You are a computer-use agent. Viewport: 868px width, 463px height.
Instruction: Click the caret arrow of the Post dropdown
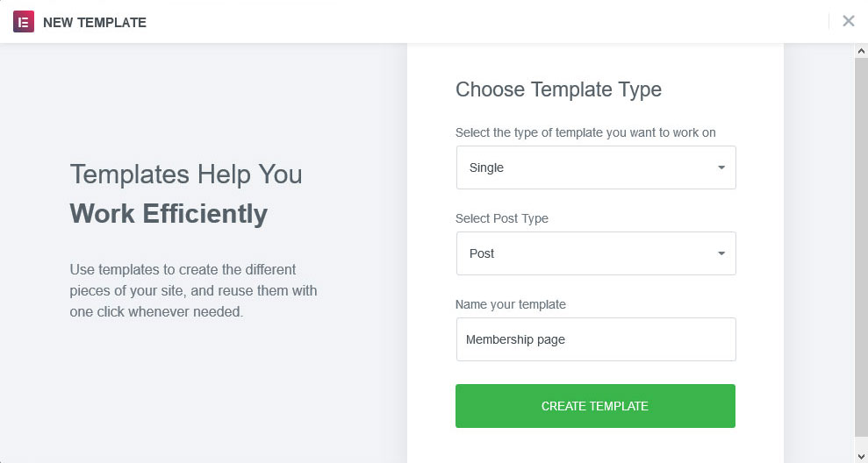point(721,253)
